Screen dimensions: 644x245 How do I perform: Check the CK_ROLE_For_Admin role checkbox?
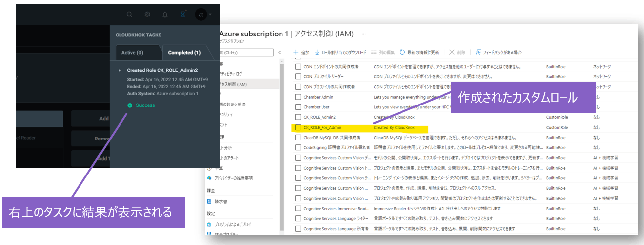pos(298,127)
